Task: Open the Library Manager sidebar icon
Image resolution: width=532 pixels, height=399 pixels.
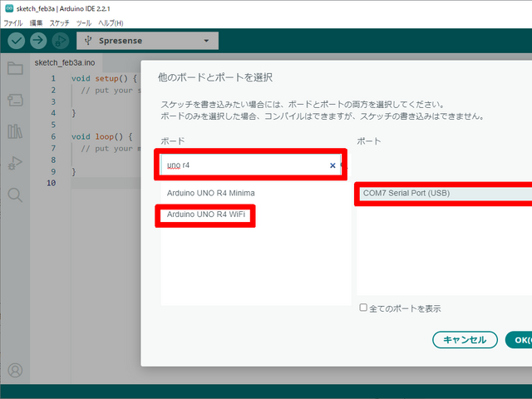Action: coord(15,131)
